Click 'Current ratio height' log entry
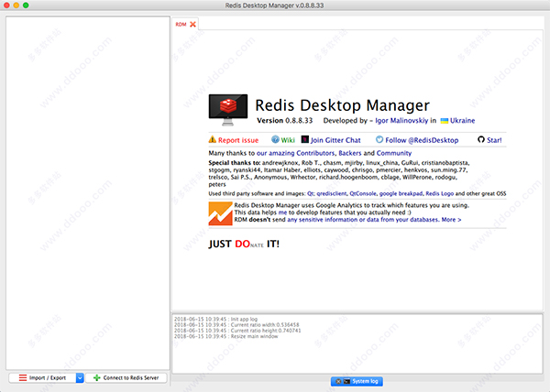 tap(237, 331)
